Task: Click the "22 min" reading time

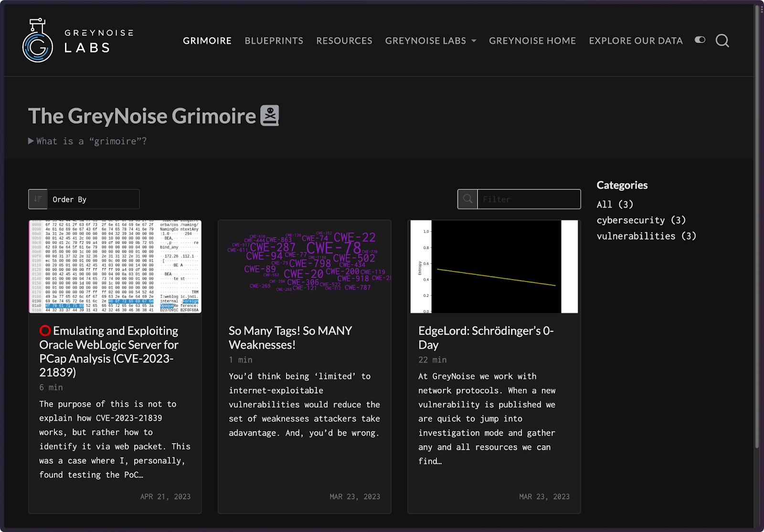Action: (x=433, y=360)
